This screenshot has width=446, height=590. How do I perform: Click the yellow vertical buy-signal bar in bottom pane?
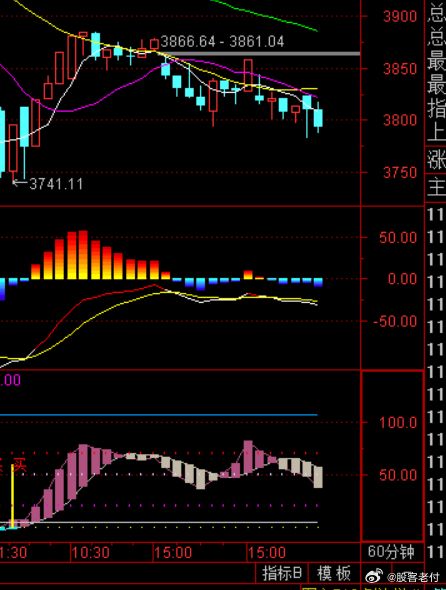tap(12, 496)
